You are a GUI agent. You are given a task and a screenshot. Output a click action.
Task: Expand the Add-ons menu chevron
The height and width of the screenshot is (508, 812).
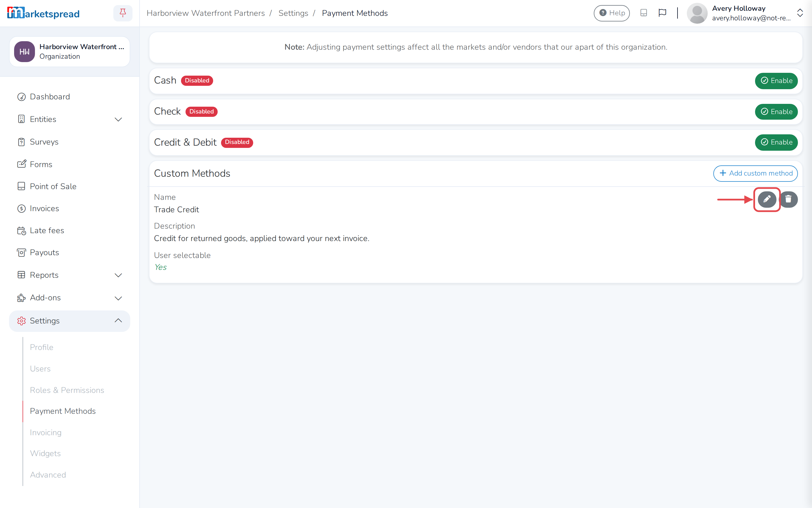coord(118,298)
